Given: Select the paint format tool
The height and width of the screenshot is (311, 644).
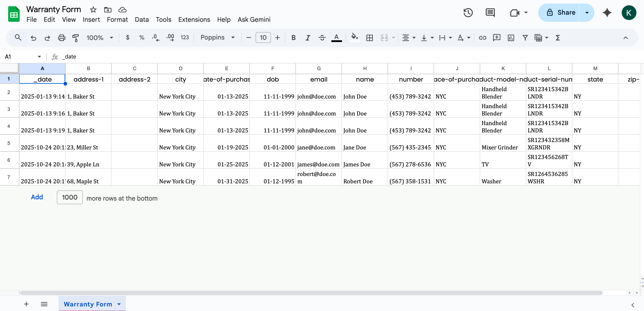Looking at the screenshot, I should (x=75, y=37).
